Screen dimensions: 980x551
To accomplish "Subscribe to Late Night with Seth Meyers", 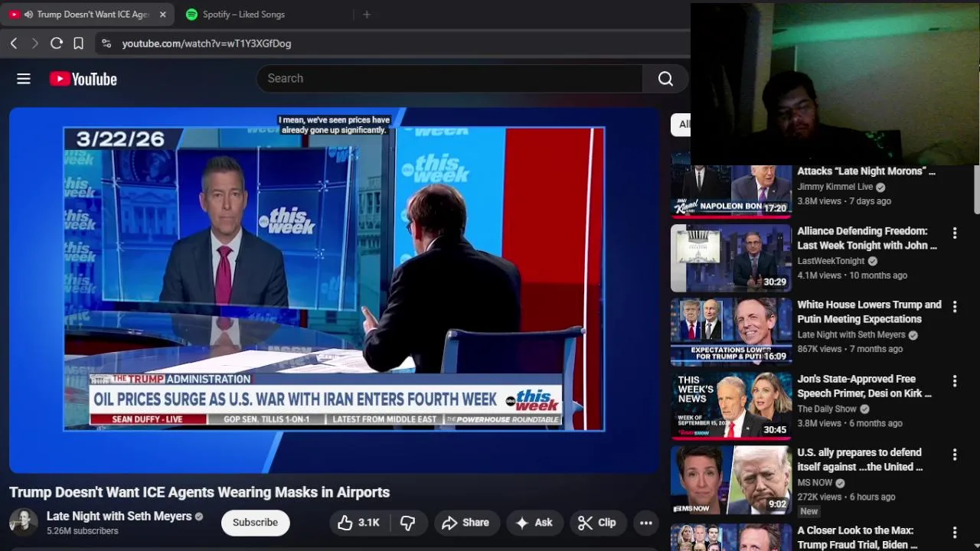I will pos(255,523).
